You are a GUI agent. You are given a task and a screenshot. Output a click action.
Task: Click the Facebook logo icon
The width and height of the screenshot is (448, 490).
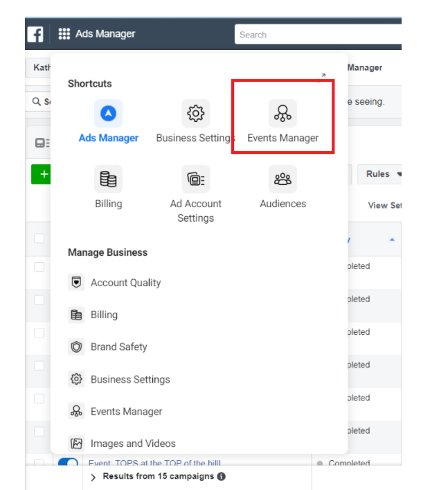[35, 34]
